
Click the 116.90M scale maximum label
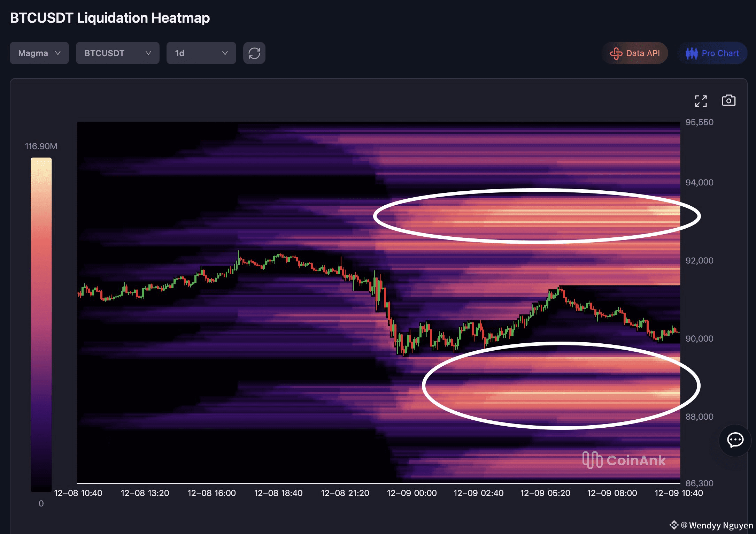point(41,146)
